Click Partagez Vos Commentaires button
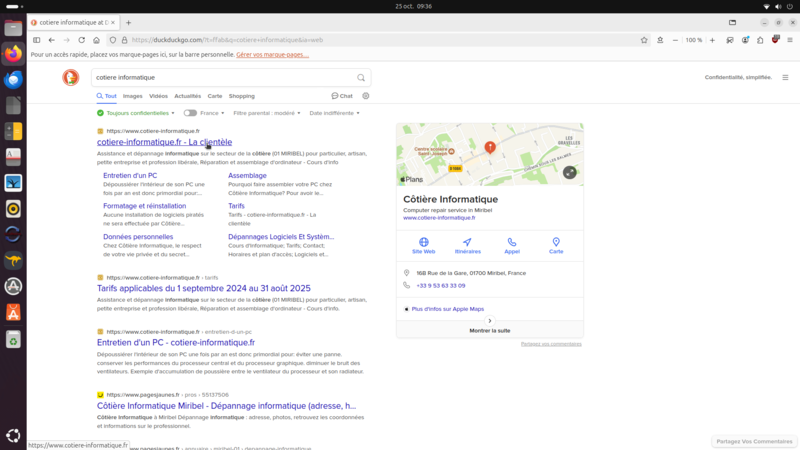The width and height of the screenshot is (800, 450). pos(754,441)
